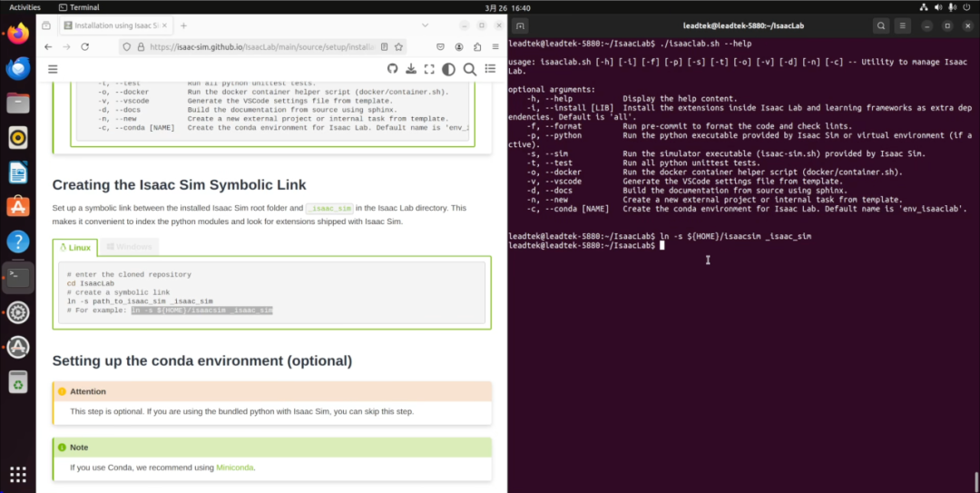Close the Installation using Isaac Sim tab
Image resolution: width=980 pixels, height=493 pixels.
164,25
